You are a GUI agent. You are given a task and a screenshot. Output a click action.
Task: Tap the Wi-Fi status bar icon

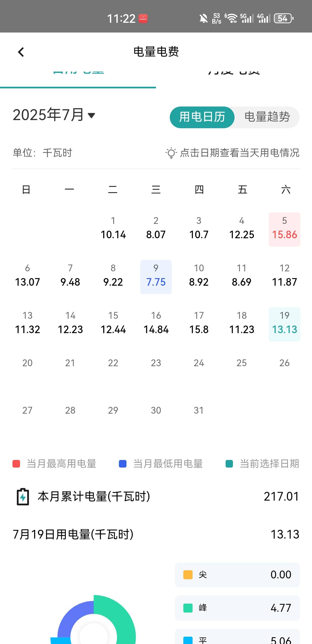232,18
